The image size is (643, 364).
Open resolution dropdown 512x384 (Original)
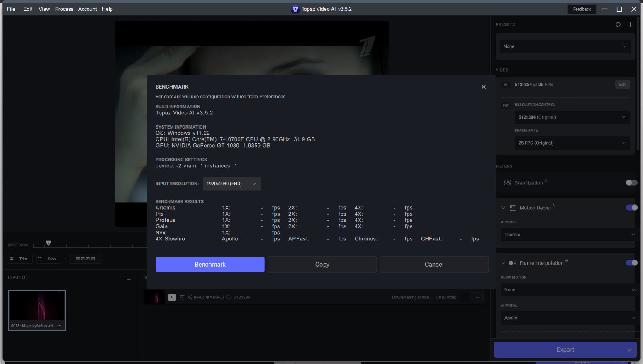[572, 117]
